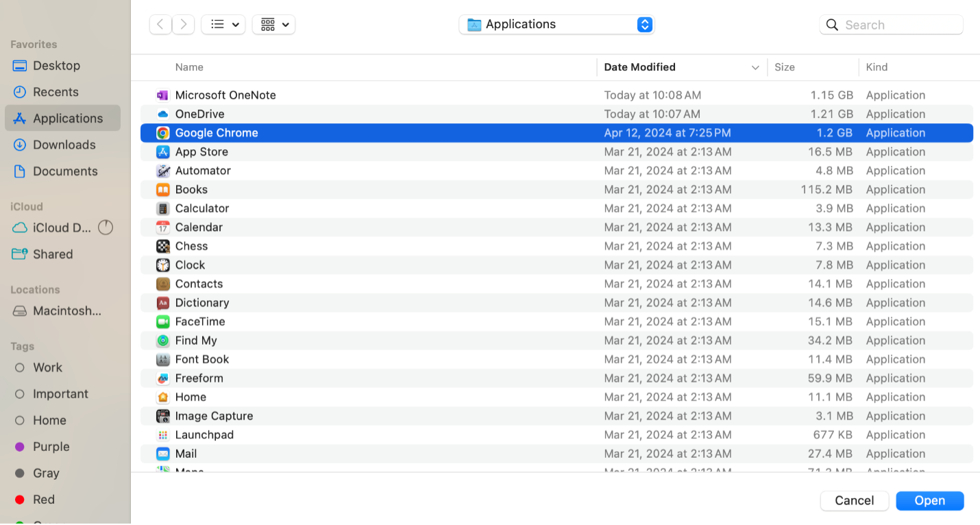Click the Home app icon in file list
This screenshot has width=980, height=525.
coord(162,397)
